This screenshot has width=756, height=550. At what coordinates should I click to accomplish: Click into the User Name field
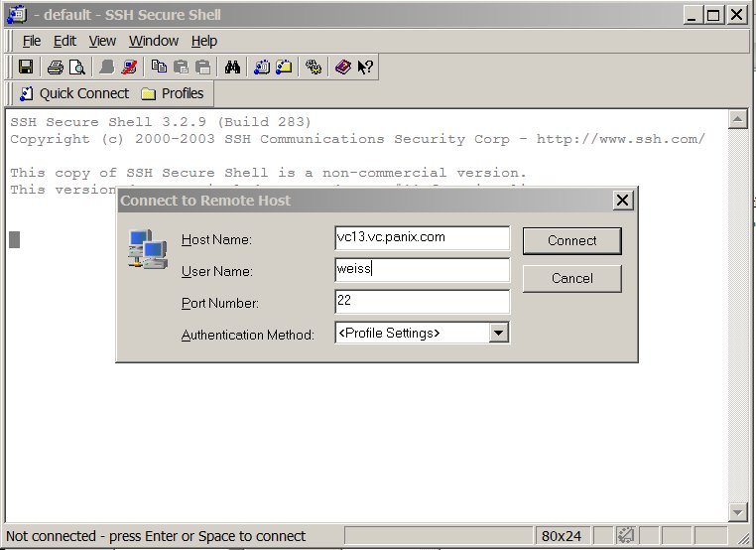click(422, 270)
